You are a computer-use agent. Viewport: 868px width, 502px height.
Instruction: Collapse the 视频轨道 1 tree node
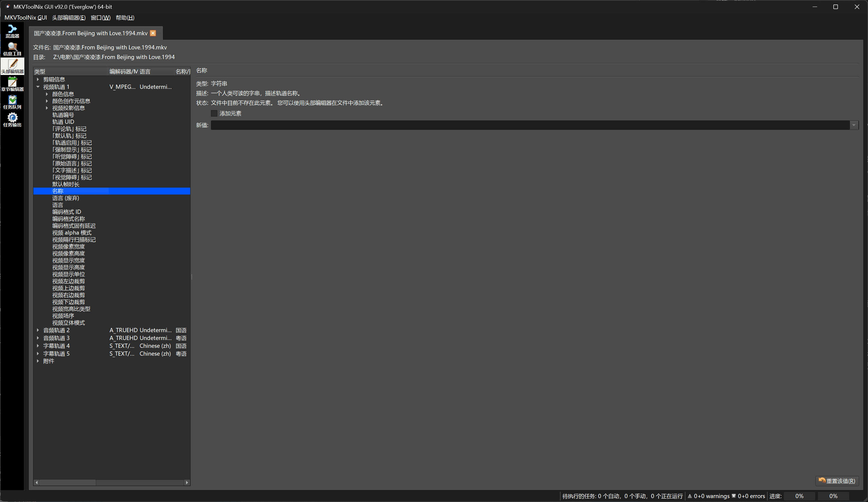[x=38, y=87]
